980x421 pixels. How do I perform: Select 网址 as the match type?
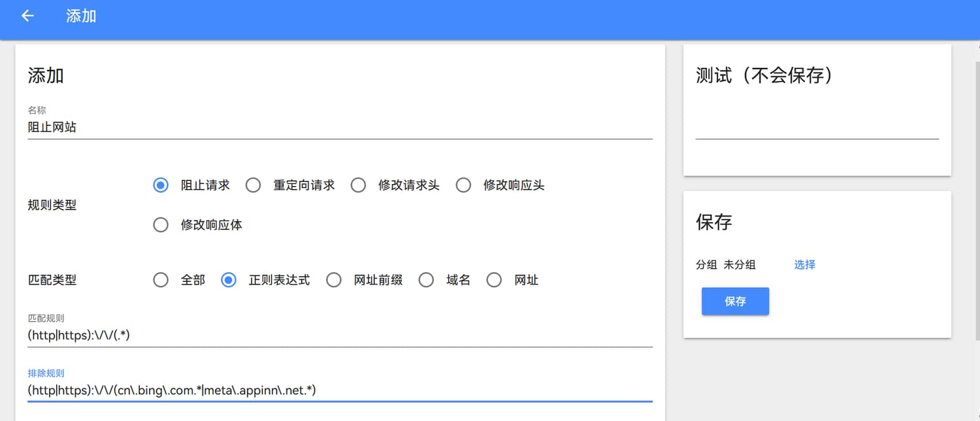494,281
